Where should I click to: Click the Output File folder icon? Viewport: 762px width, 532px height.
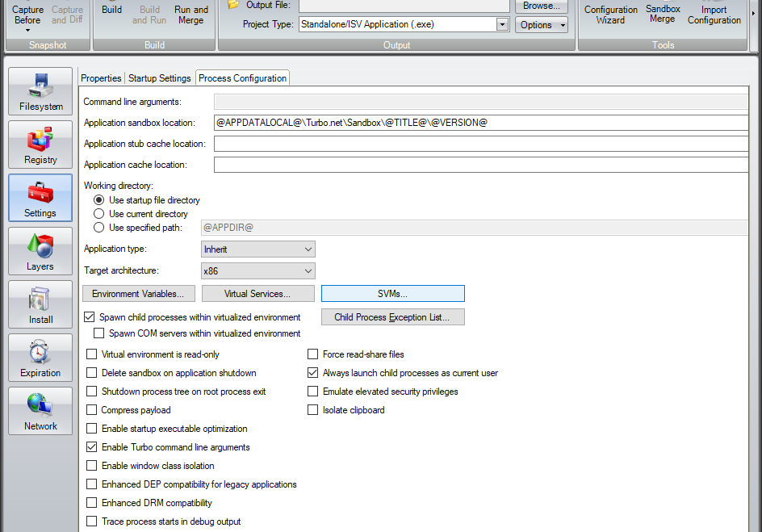pos(234,5)
